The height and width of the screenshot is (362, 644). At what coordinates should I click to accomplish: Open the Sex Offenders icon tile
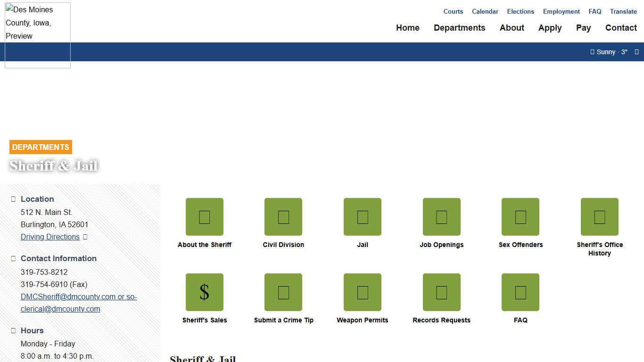pyautogui.click(x=520, y=217)
